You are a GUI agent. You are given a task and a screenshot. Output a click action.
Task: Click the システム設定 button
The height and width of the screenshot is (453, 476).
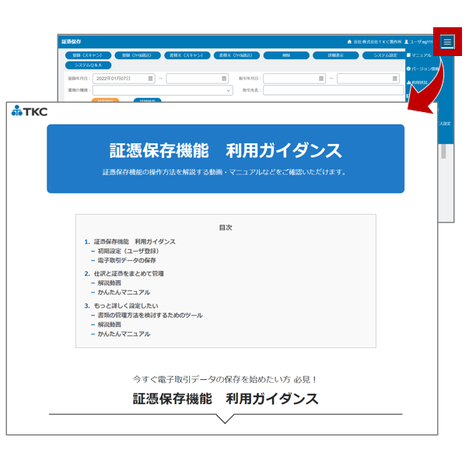pyautogui.click(x=384, y=55)
